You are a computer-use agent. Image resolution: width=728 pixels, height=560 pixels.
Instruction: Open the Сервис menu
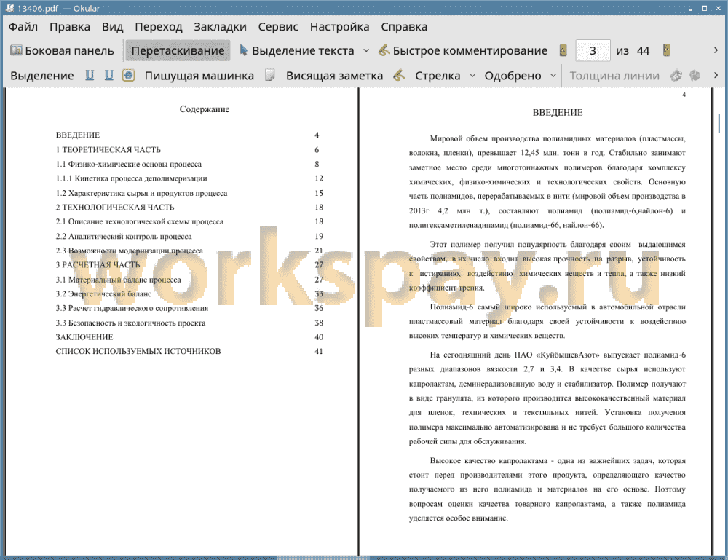pos(278,27)
